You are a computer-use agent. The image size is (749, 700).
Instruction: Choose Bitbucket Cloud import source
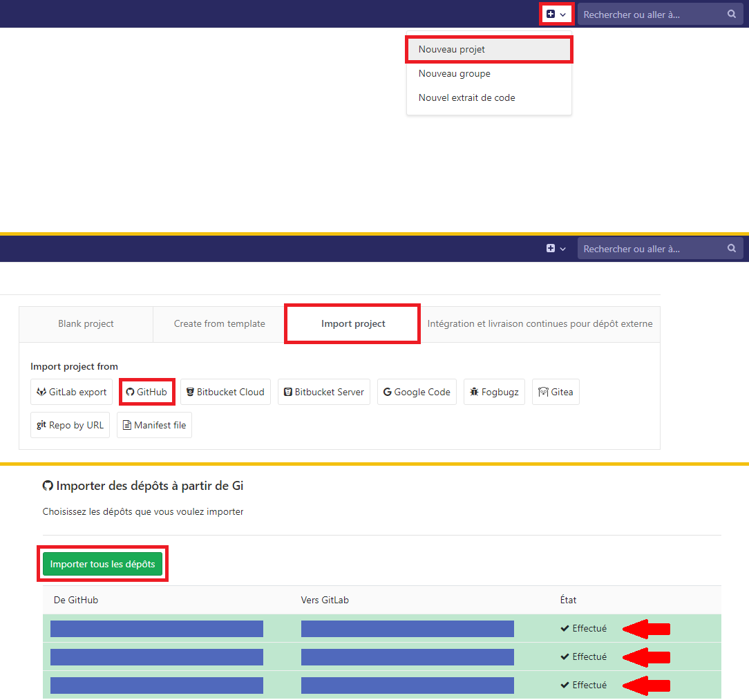(x=225, y=392)
